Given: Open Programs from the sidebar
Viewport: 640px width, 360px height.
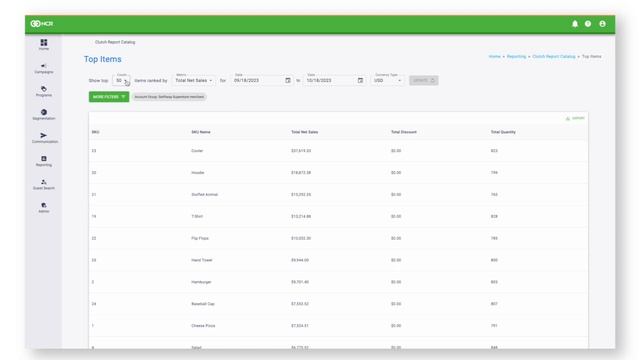Looking at the screenshot, I should tap(44, 91).
